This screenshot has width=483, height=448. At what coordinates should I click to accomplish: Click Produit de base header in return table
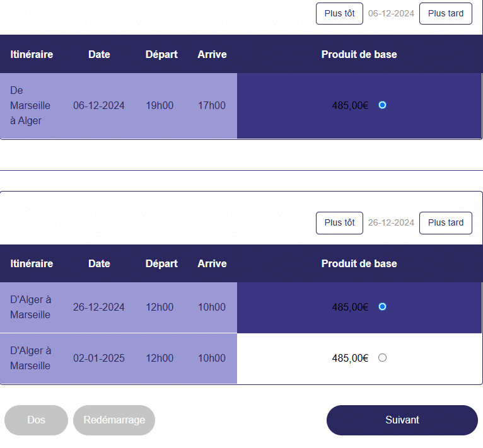(x=359, y=264)
